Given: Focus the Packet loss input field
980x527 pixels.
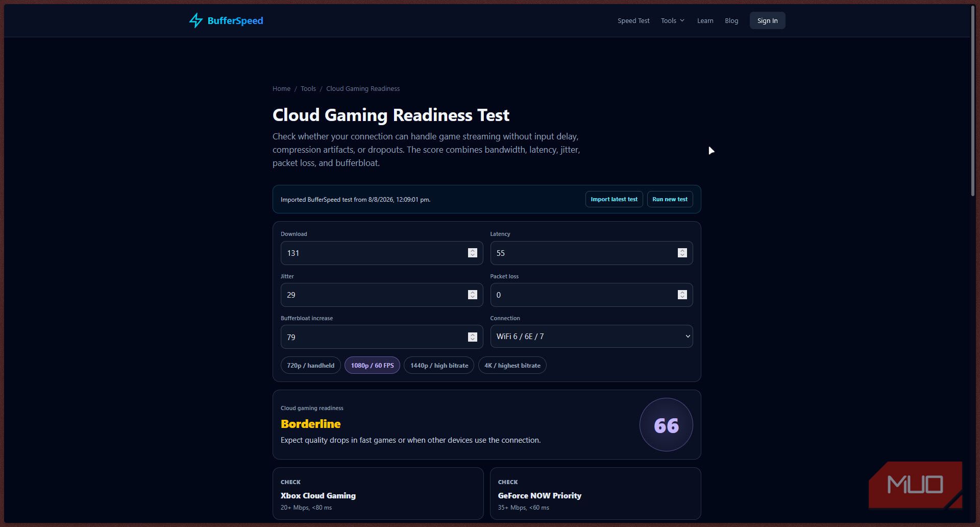Looking at the screenshot, I should [x=591, y=295].
